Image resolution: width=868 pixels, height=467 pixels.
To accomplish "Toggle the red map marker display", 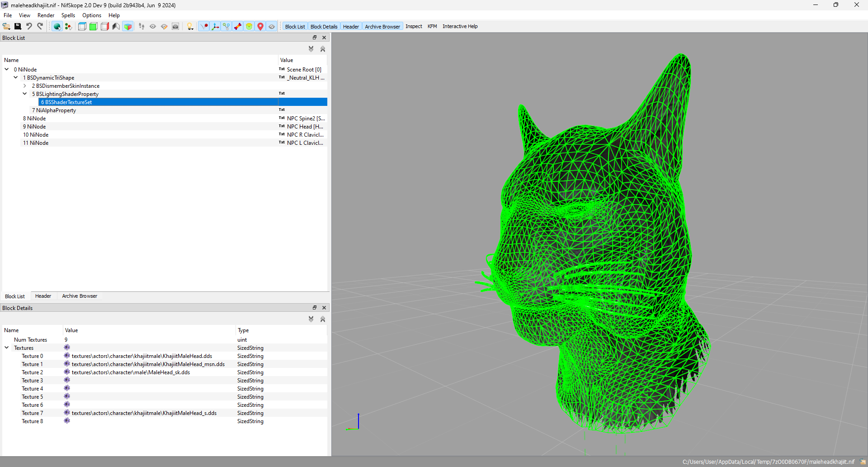I will 260,26.
